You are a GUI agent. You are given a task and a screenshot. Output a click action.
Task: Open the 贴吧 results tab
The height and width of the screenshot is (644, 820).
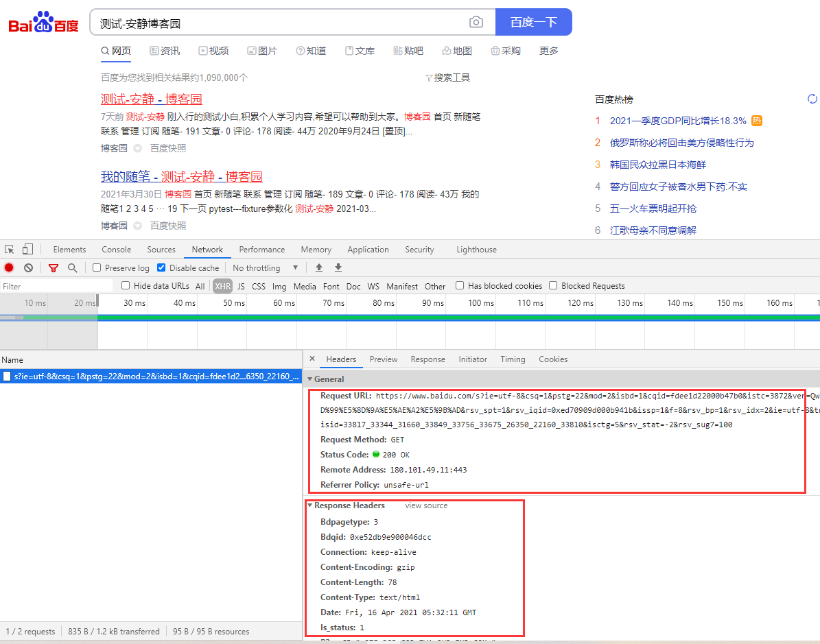point(408,51)
